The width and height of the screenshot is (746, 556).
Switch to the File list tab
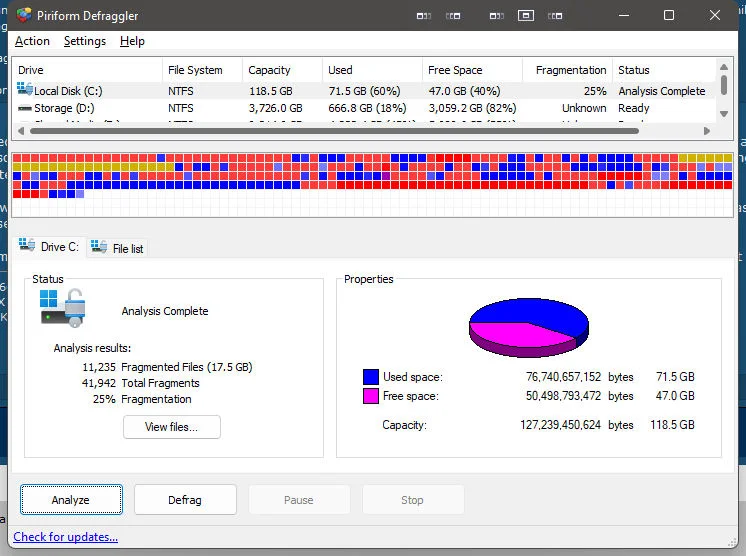(117, 248)
